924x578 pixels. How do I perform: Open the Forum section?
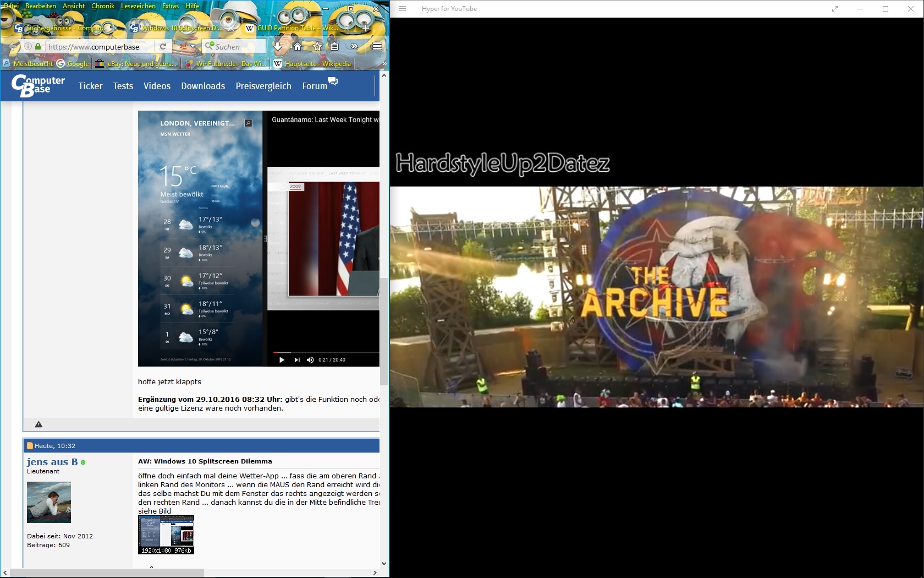(315, 86)
